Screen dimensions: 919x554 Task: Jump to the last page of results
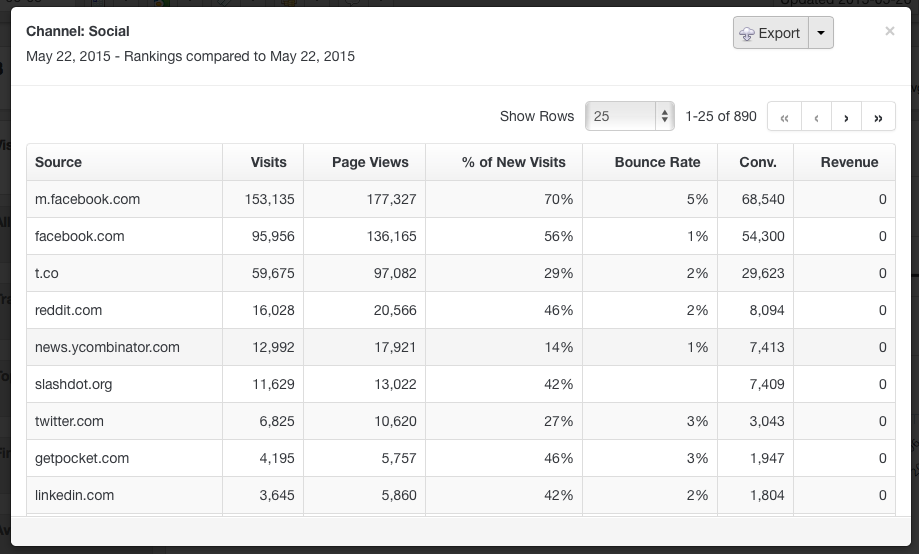(878, 117)
